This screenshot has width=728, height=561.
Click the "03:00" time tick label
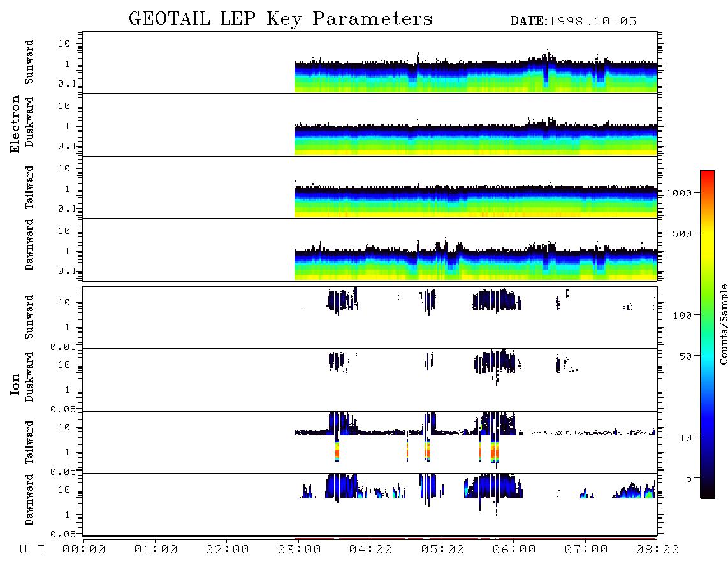pos(300,550)
